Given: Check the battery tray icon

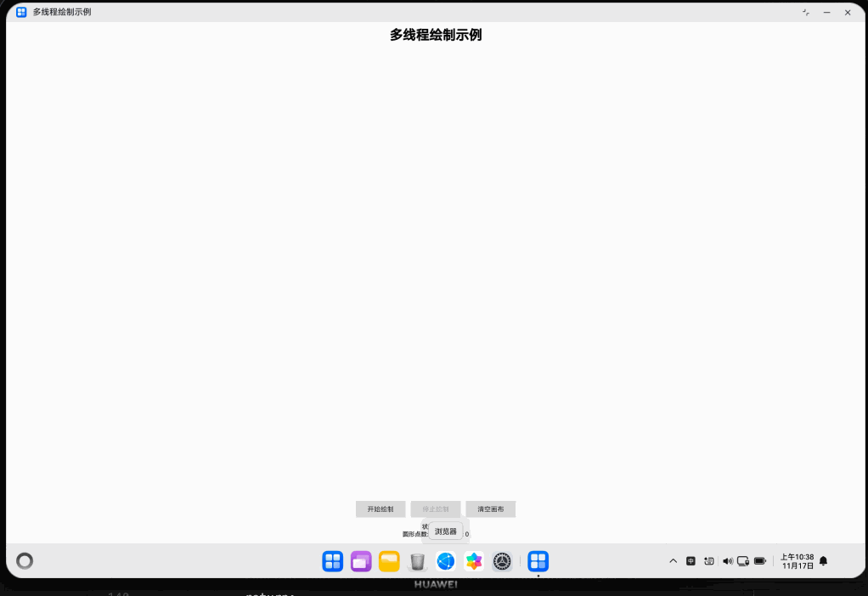Looking at the screenshot, I should [x=760, y=561].
